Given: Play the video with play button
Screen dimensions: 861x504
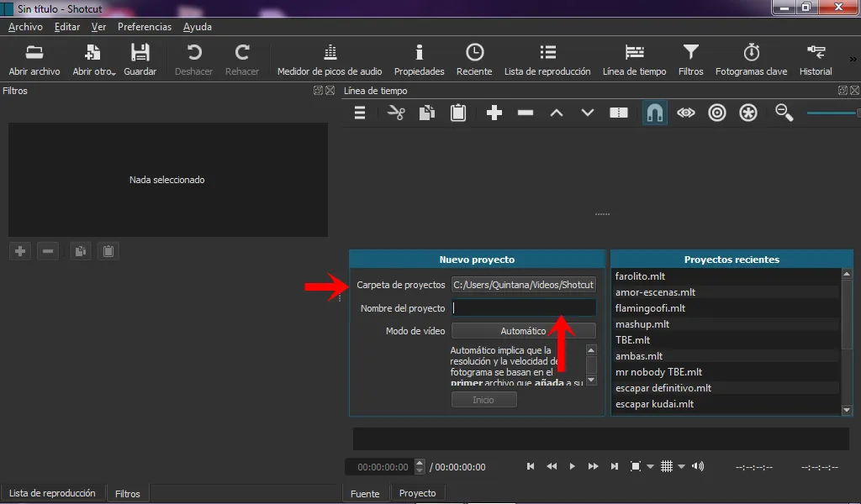Looking at the screenshot, I should tap(572, 466).
